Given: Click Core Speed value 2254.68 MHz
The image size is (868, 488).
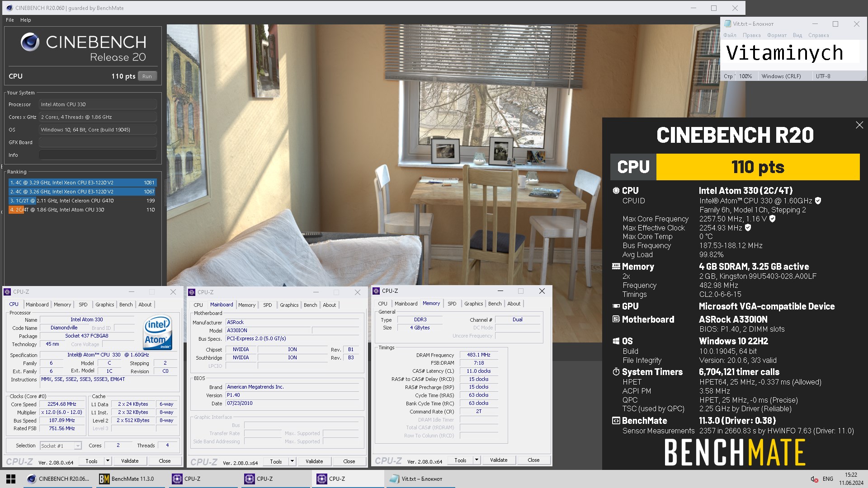Looking at the screenshot, I should click(62, 404).
